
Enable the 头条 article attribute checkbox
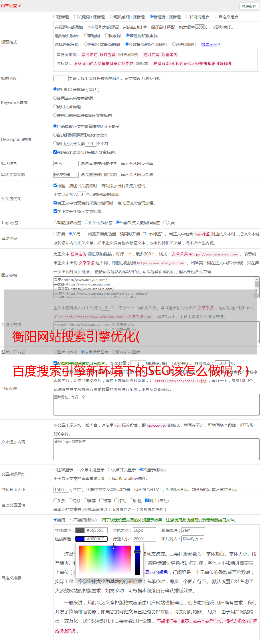(56, 501)
